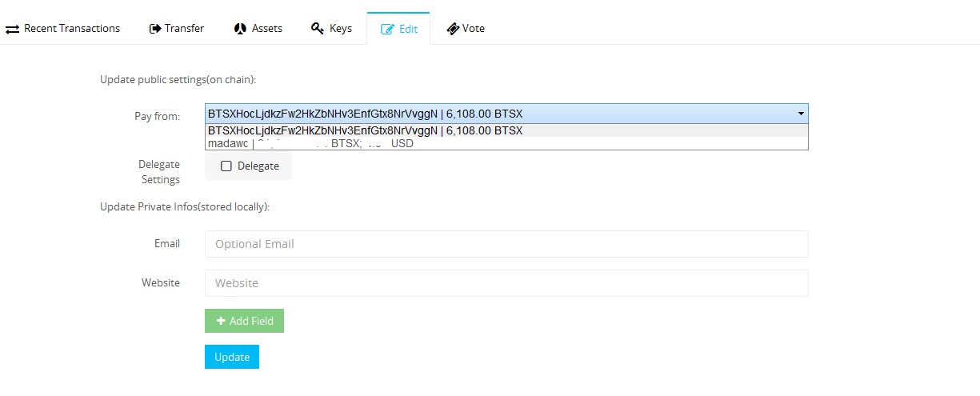The height and width of the screenshot is (396, 980).
Task: Click the Keys key icon
Action: click(318, 29)
